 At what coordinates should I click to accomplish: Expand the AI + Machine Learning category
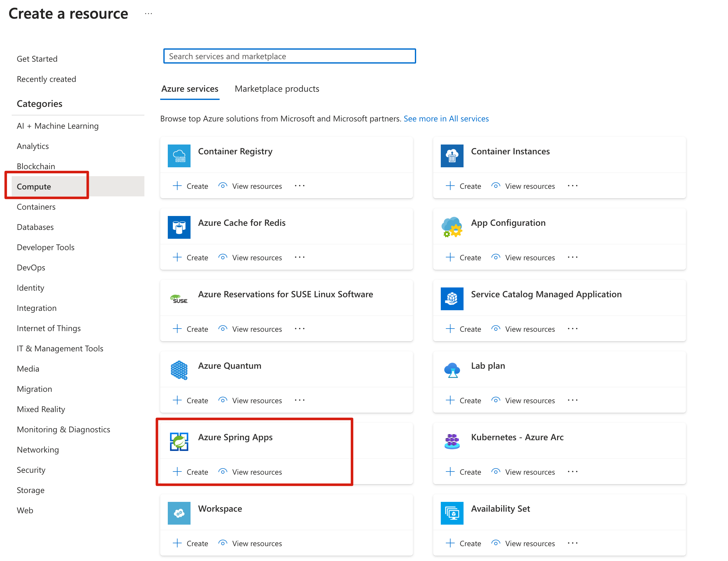click(57, 125)
